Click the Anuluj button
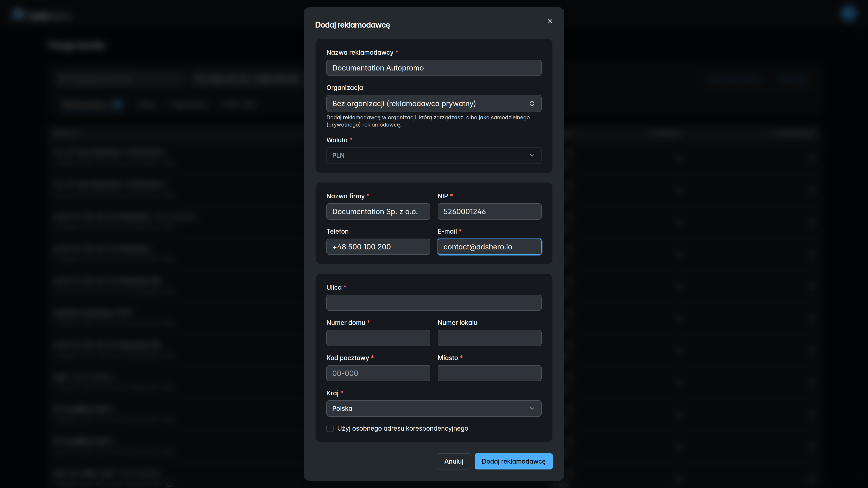The height and width of the screenshot is (488, 868). pos(453,461)
